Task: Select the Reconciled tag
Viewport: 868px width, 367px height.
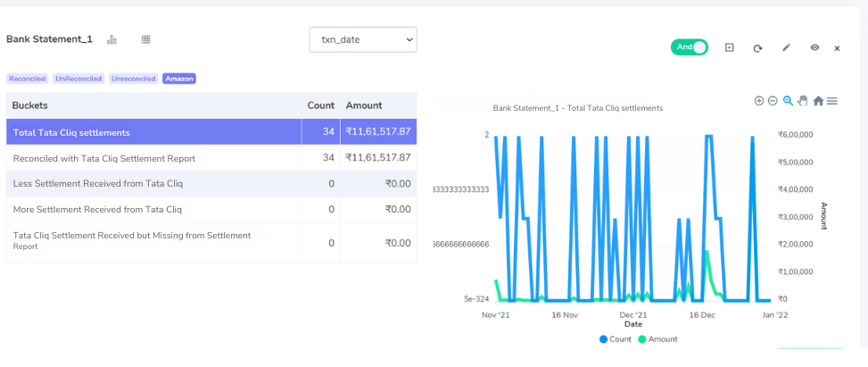Action: [x=27, y=79]
